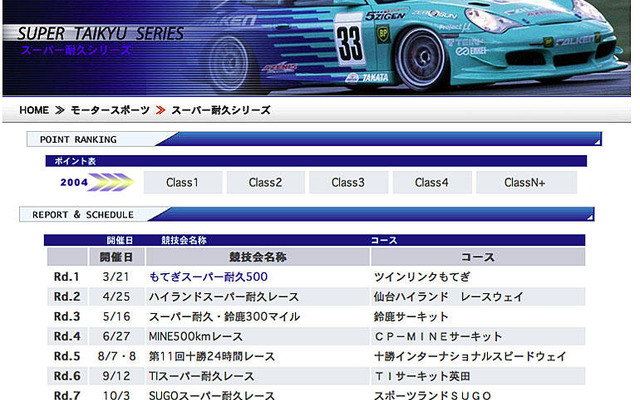Select the Rd.5 row label
Image resolution: width=640 pixels, height=400 pixels.
67,356
